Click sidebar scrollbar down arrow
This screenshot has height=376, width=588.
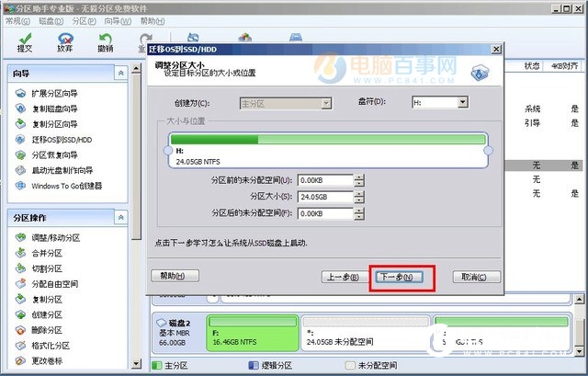(136, 363)
